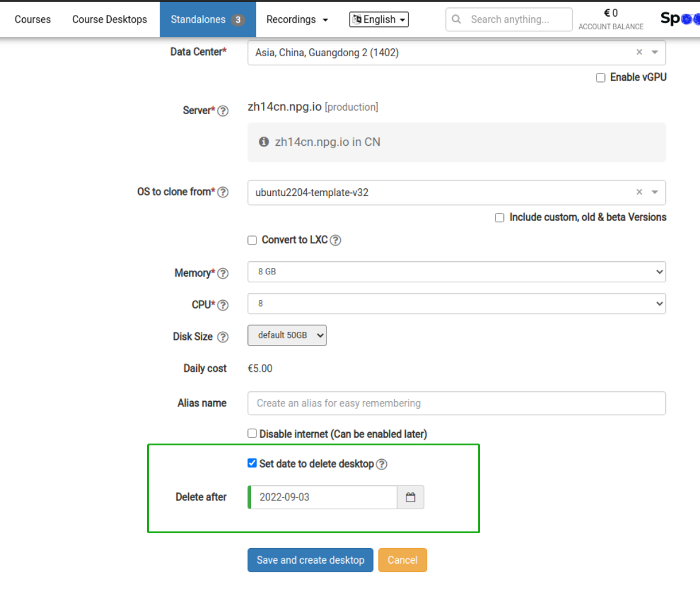700x593 pixels.
Task: Open the English language selector
Action: [x=378, y=19]
